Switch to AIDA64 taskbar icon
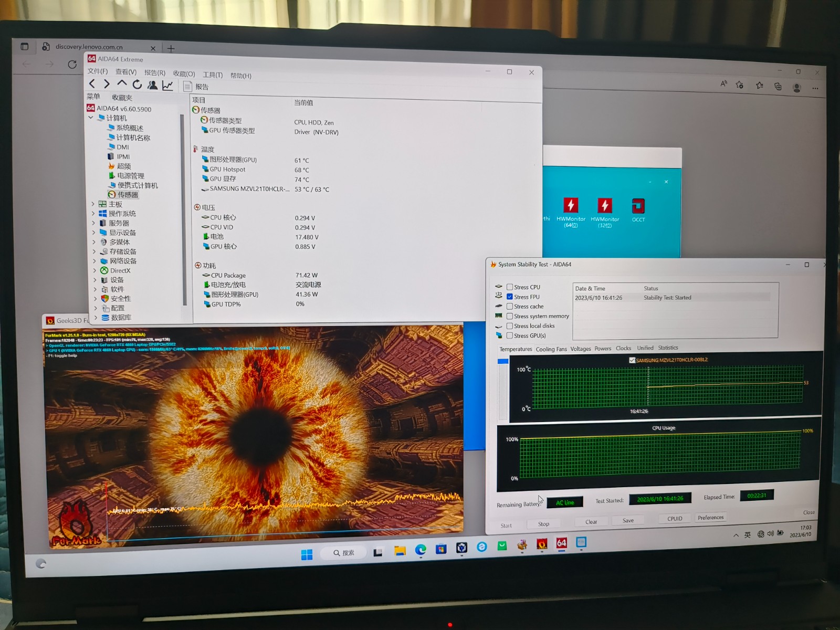The height and width of the screenshot is (630, 840). click(x=561, y=543)
